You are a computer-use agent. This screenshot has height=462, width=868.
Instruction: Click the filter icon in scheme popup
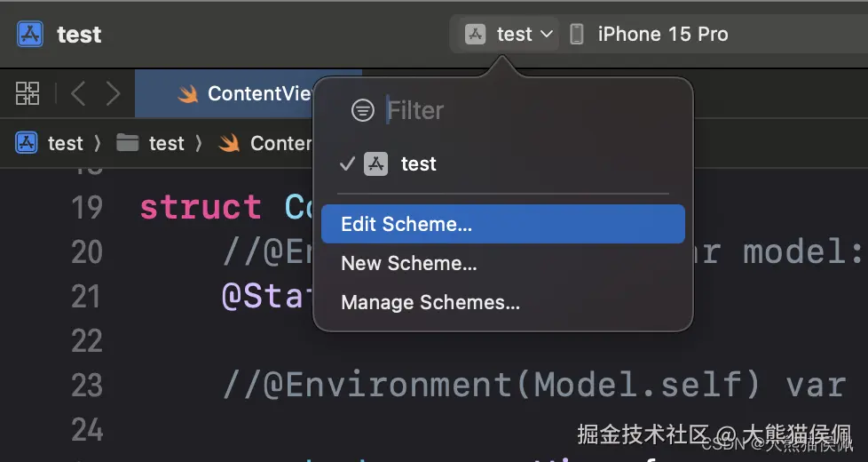point(362,110)
